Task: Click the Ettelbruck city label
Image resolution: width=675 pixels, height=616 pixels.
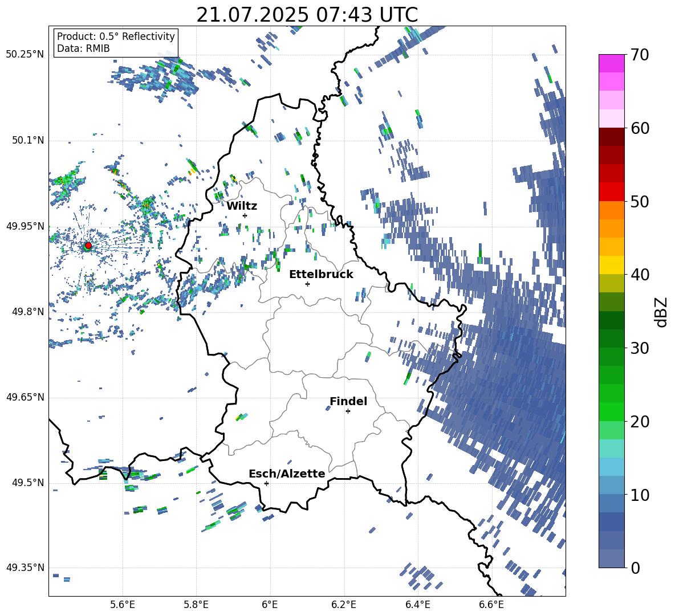Action: (x=321, y=275)
